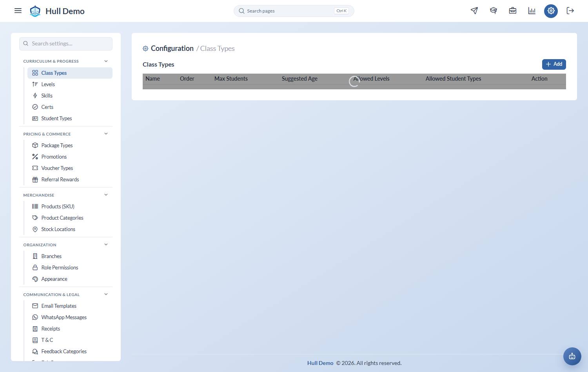Click the logout icon
588x372 pixels.
tap(570, 11)
